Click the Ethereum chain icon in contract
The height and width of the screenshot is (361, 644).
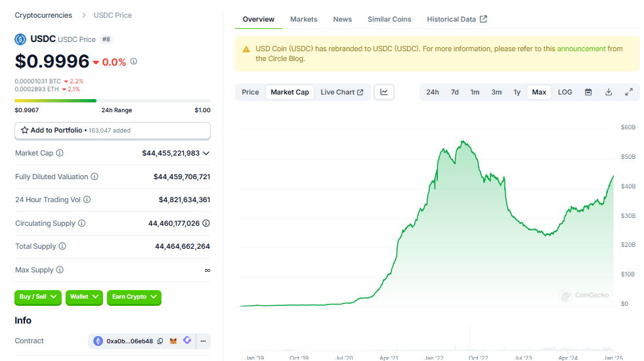[98, 341]
